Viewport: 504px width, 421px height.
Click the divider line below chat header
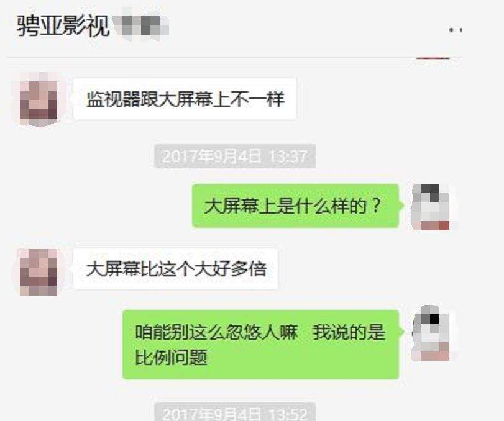(235, 58)
